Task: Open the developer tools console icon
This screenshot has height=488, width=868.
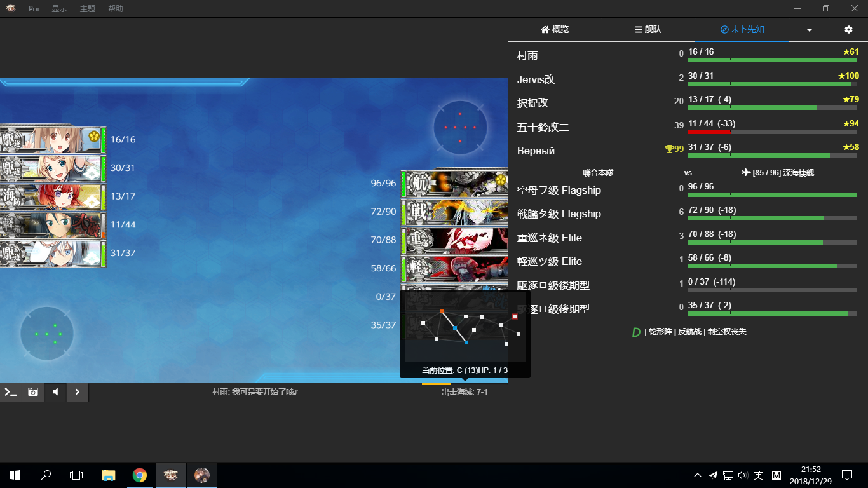Action: point(11,392)
